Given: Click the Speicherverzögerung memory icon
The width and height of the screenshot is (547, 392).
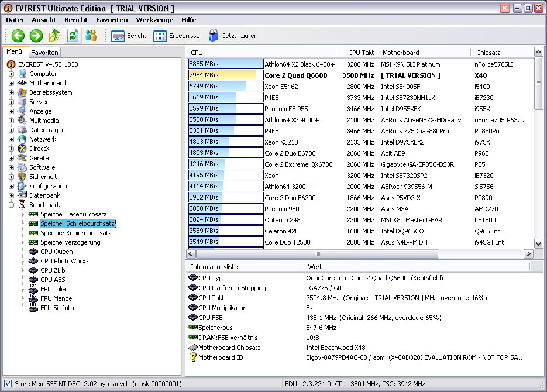Looking at the screenshot, I should pos(33,242).
